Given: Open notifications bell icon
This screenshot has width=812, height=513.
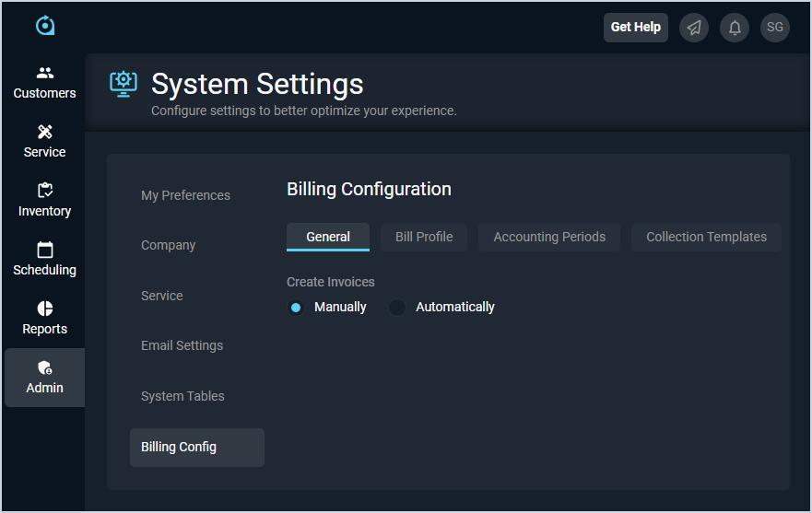Looking at the screenshot, I should (x=735, y=28).
